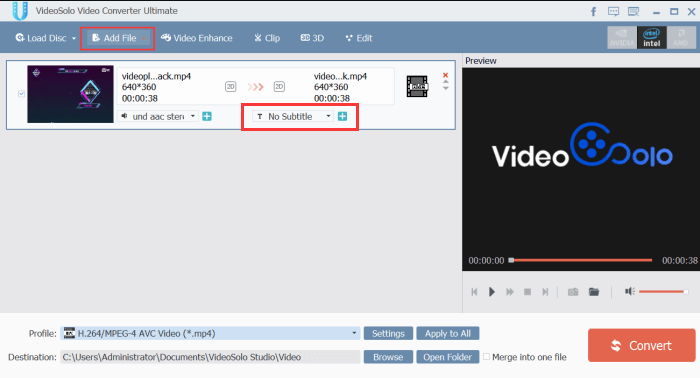Screen dimensions: 700x378
Task: Expand the Add File dropdown arrow
Action: pyautogui.click(x=144, y=38)
